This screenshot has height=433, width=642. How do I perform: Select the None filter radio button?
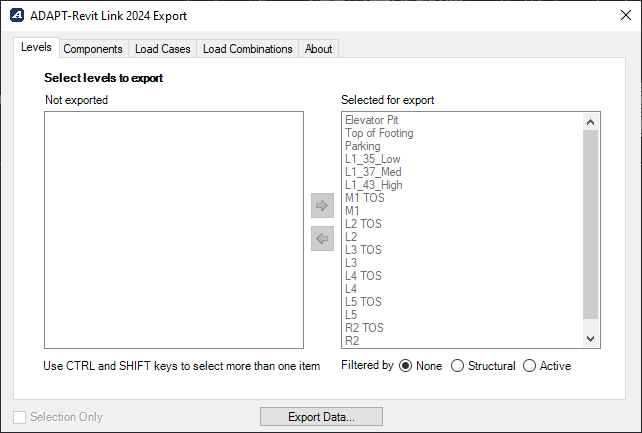pyautogui.click(x=406, y=366)
